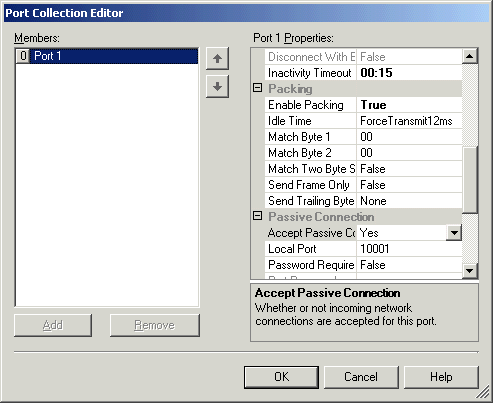Click the OK button

tap(281, 377)
